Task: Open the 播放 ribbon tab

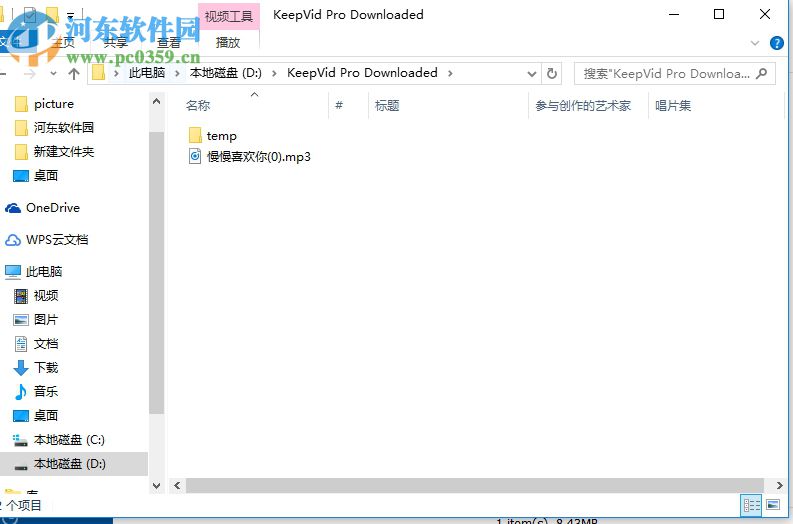Action: (228, 42)
